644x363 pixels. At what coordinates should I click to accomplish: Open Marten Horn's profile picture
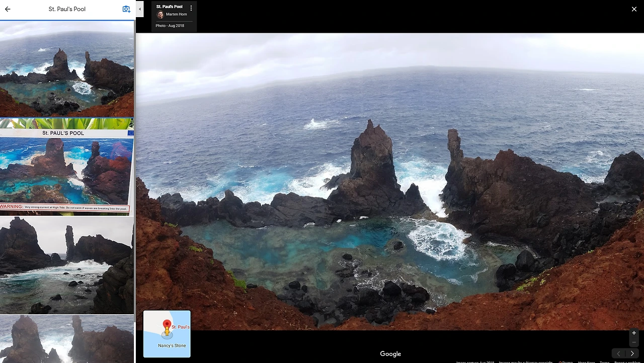pyautogui.click(x=160, y=15)
